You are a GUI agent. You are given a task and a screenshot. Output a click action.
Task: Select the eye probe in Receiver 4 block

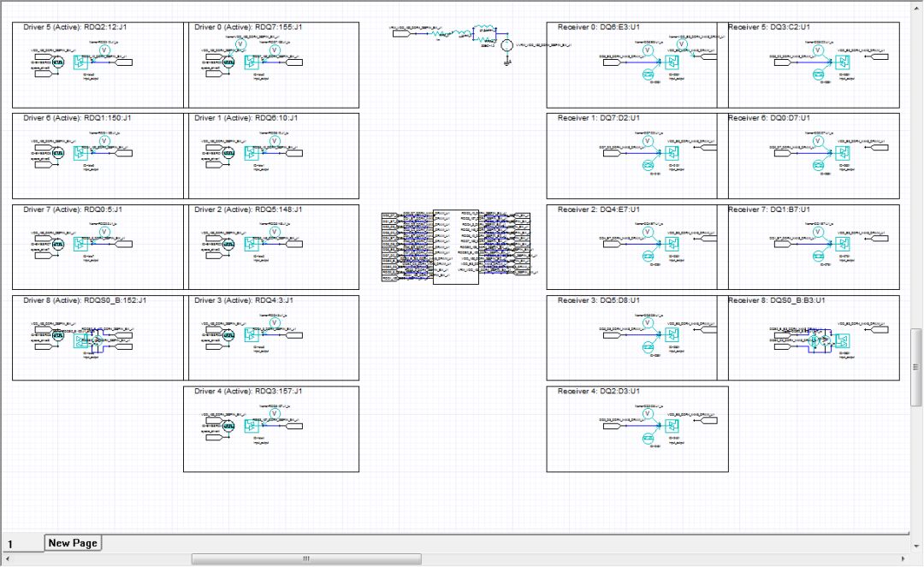(649, 438)
